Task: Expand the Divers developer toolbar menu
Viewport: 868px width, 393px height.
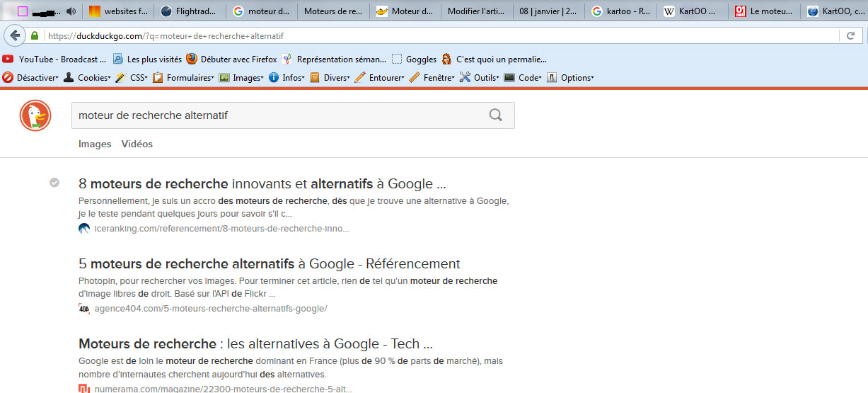Action: pyautogui.click(x=330, y=78)
